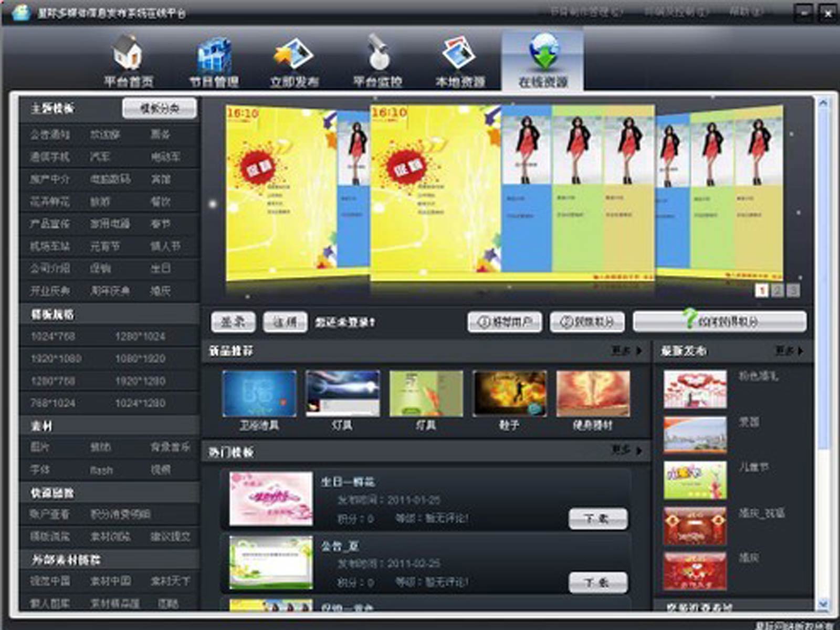Click scrollbar down arrow at bottom right
The image size is (840, 630).
pos(823,605)
